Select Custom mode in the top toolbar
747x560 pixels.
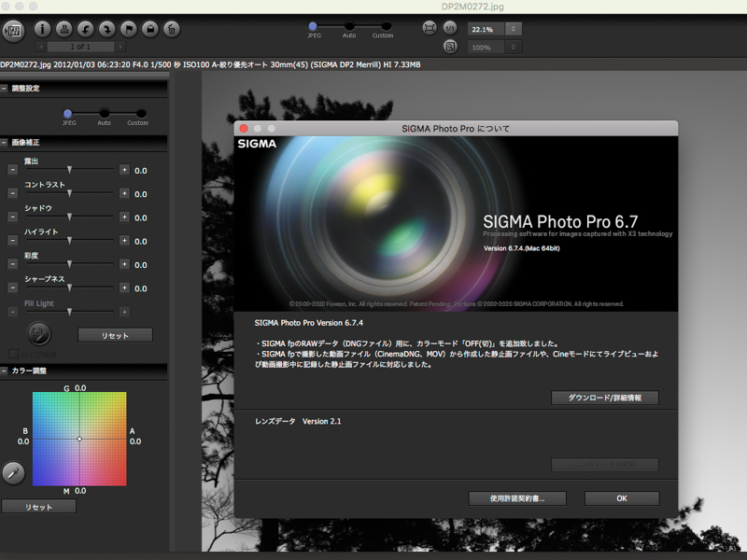click(386, 26)
